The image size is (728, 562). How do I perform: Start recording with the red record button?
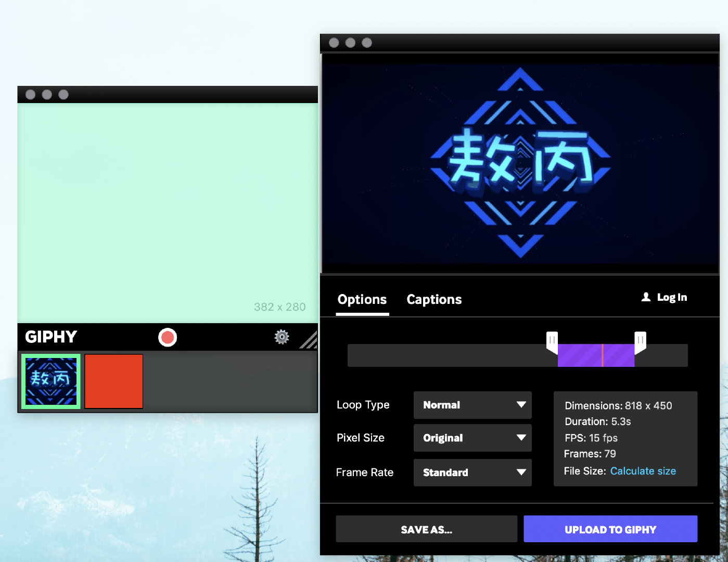pyautogui.click(x=168, y=337)
